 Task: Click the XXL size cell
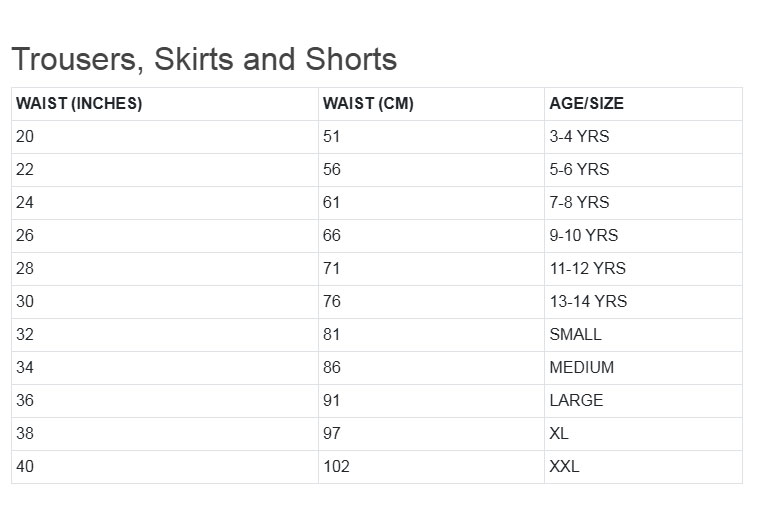pyautogui.click(x=564, y=466)
